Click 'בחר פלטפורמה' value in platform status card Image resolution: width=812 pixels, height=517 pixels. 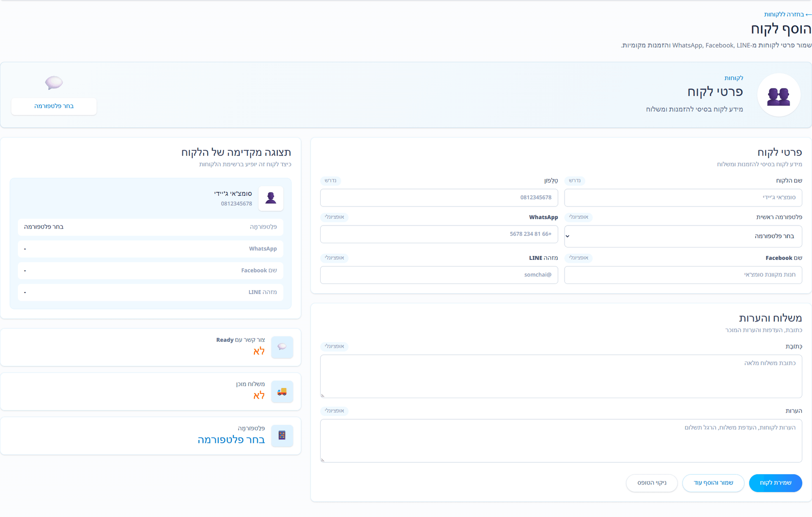coord(231,440)
